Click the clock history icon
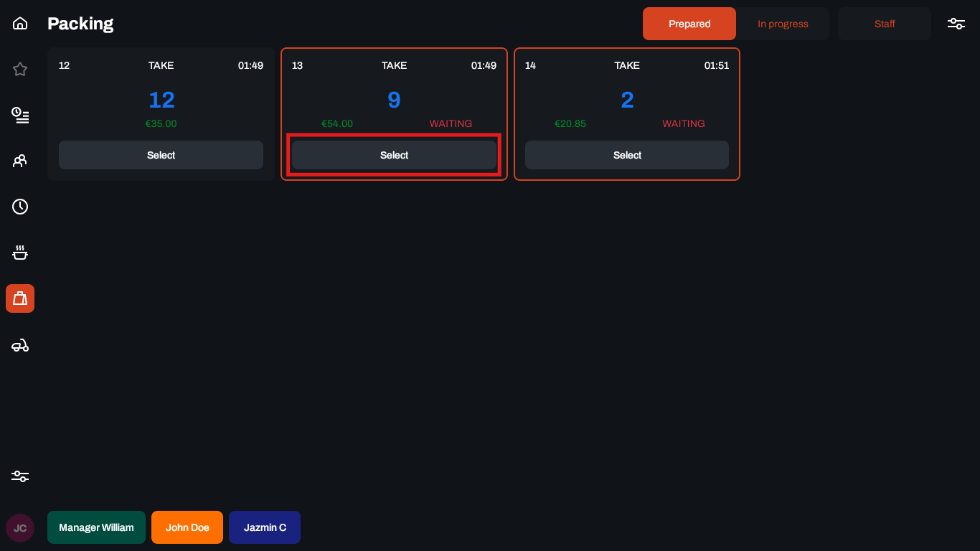 pos(20,207)
